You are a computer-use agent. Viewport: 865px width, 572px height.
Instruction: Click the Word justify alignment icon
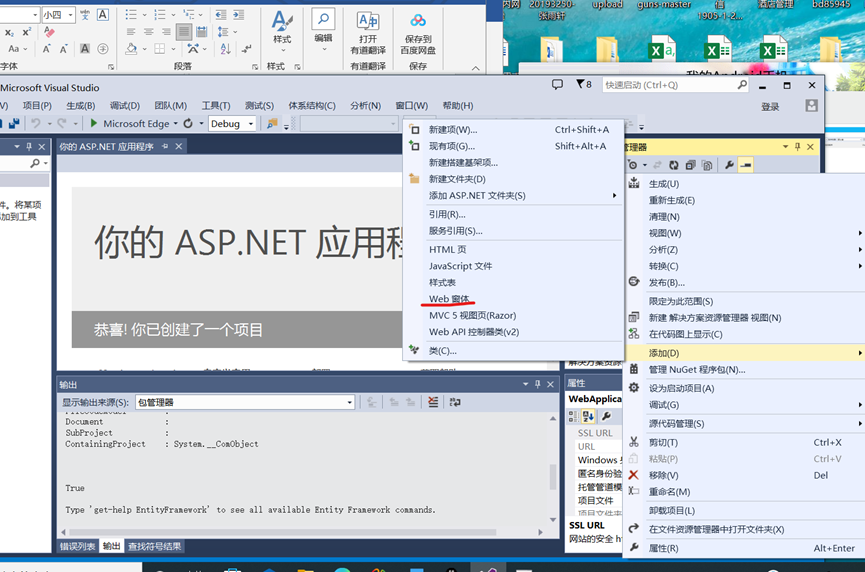[x=184, y=32]
